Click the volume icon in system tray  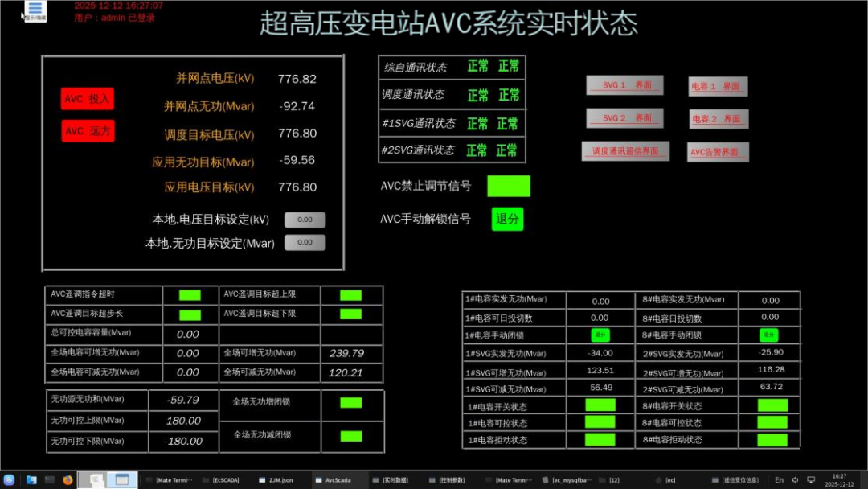coord(796,479)
